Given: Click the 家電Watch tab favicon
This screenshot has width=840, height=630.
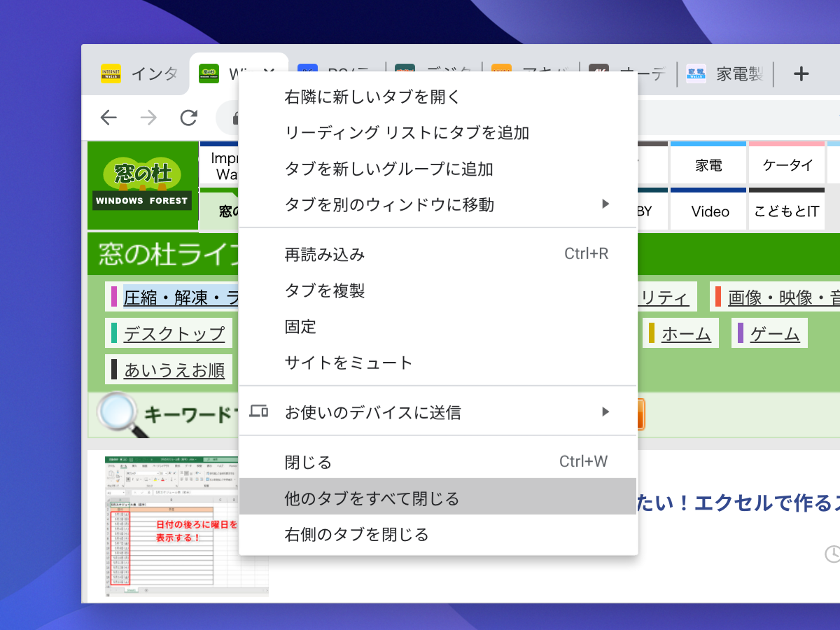Looking at the screenshot, I should (x=696, y=73).
